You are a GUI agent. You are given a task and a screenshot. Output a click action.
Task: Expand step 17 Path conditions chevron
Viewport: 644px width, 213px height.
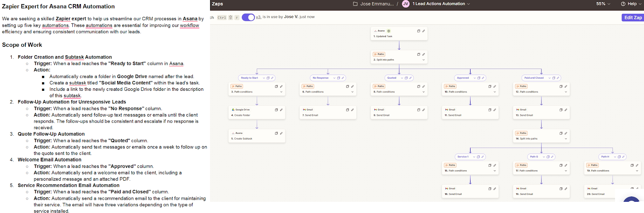[566, 171]
